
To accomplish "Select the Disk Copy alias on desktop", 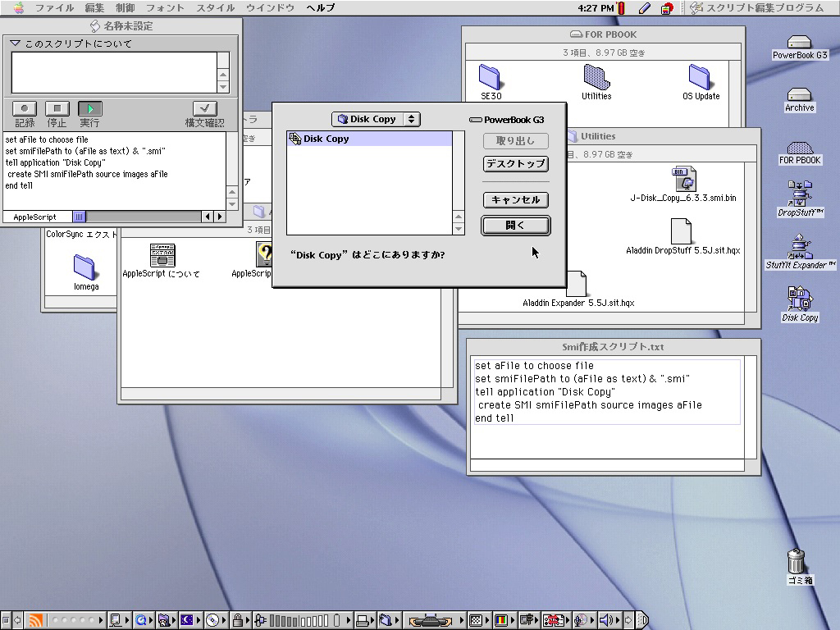I will click(x=800, y=299).
